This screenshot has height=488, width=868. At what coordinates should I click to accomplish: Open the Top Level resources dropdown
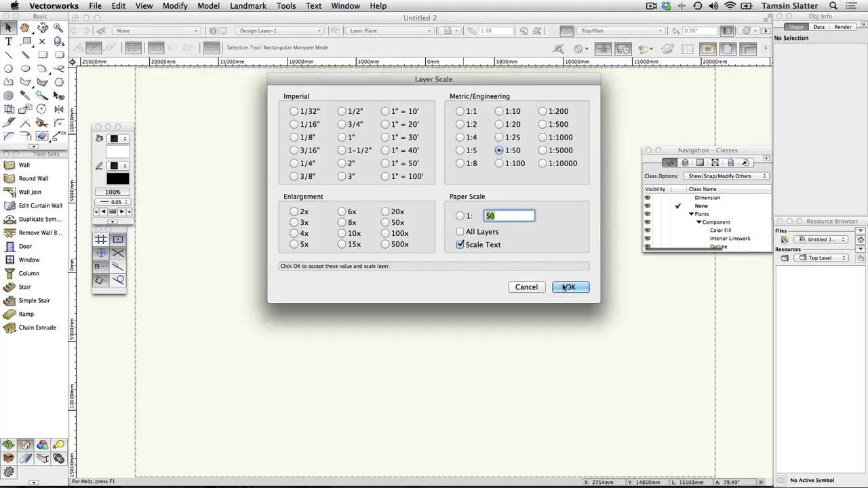823,258
